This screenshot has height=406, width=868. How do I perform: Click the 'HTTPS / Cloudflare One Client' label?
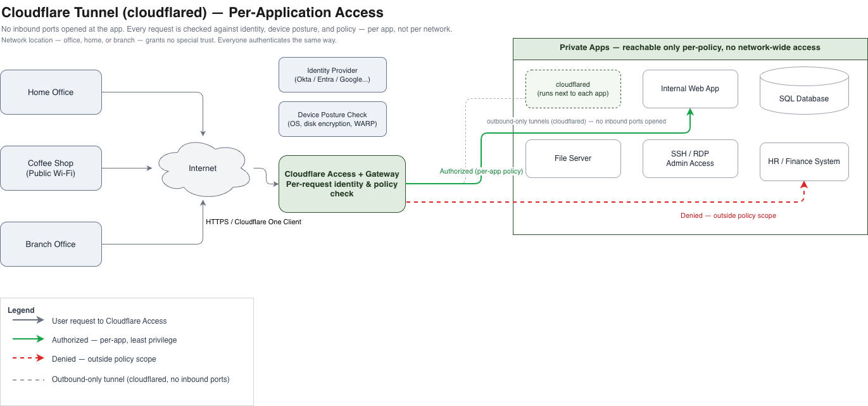coord(253,222)
